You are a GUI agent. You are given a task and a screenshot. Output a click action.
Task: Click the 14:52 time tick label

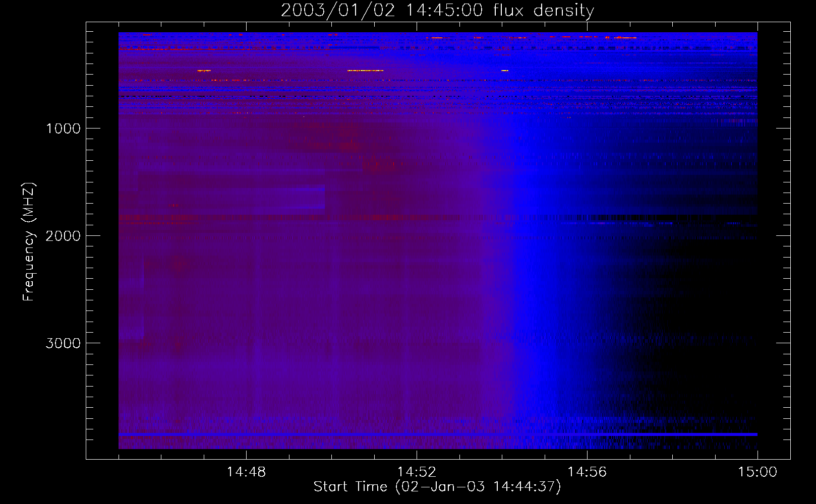click(417, 472)
